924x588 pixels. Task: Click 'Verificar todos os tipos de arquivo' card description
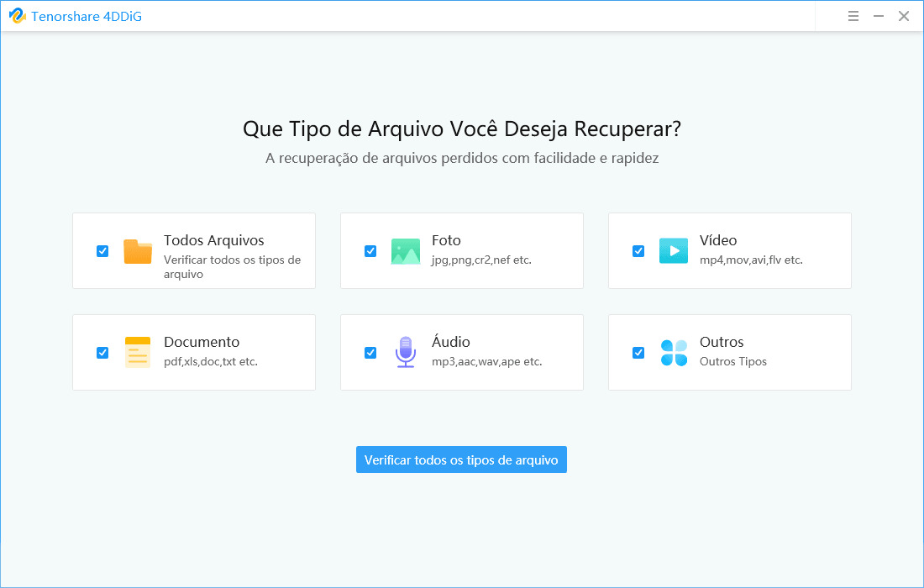[232, 267]
